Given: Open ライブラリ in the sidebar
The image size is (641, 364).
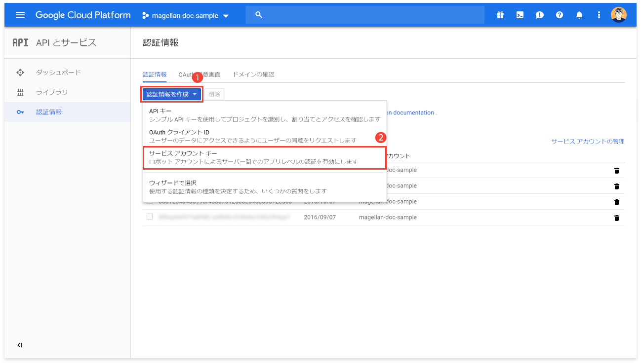Looking at the screenshot, I should coord(68,92).
